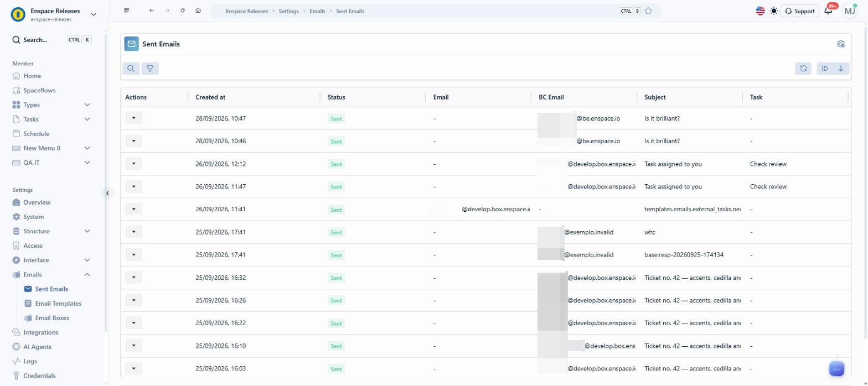
Task: Toggle light/dark theme sun icon
Action: (x=774, y=11)
